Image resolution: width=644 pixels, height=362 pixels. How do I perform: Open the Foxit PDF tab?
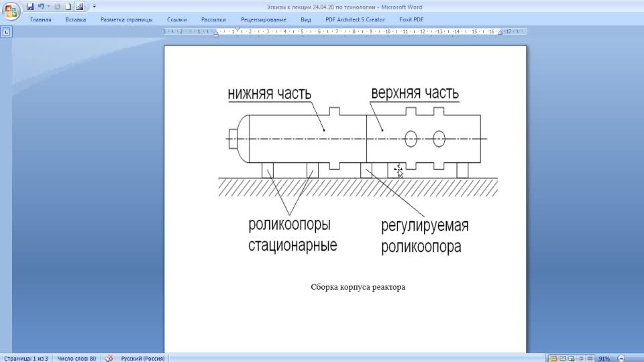pos(411,19)
